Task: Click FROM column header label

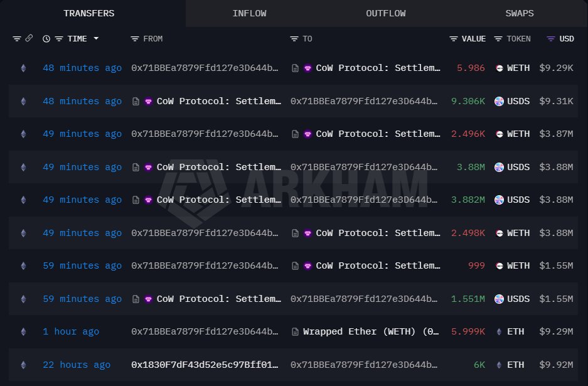Action: coord(153,39)
